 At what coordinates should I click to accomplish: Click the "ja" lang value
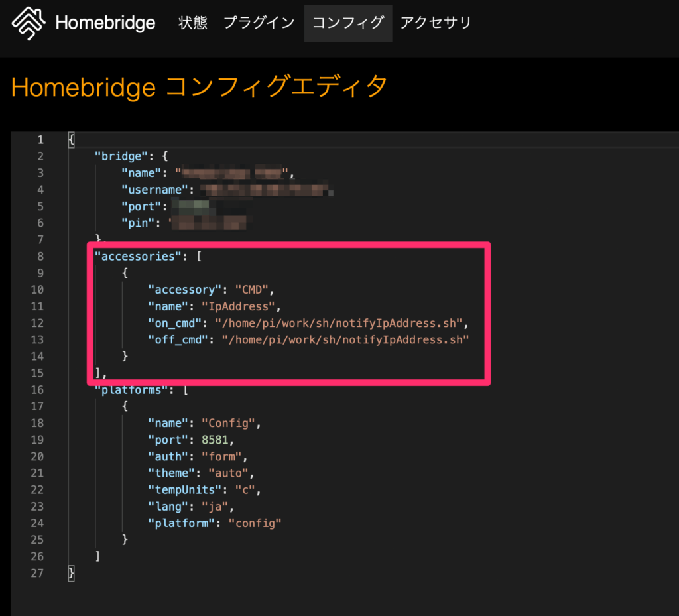(215, 507)
